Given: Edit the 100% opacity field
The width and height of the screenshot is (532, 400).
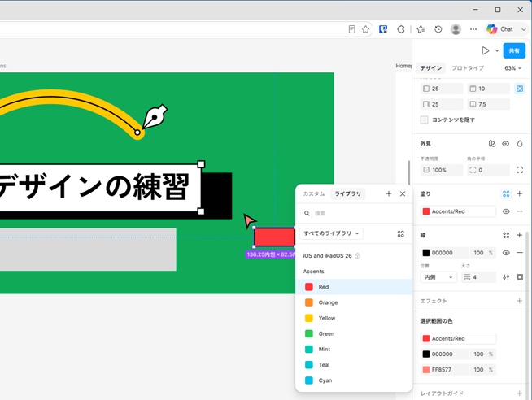Looking at the screenshot, I should 442,170.
